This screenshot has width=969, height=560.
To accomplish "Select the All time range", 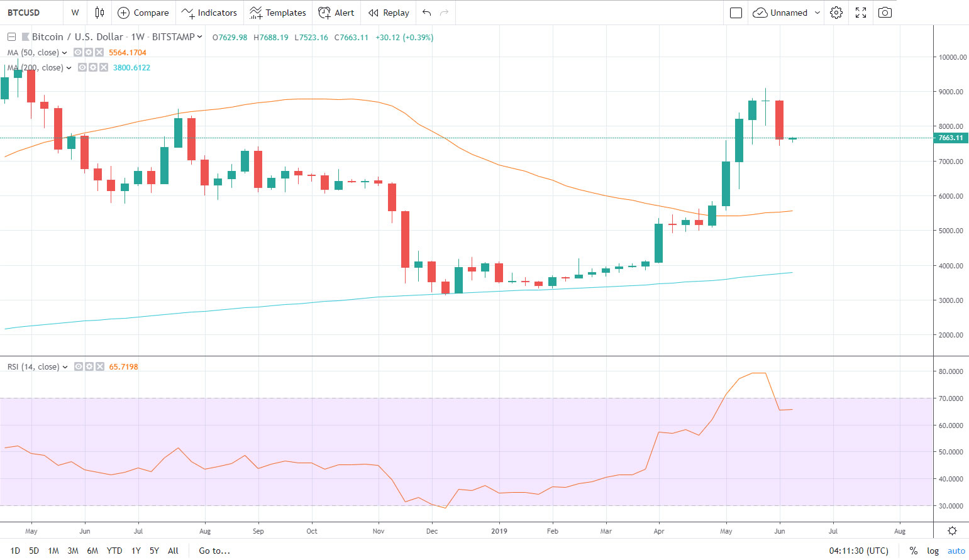I will coord(173,551).
